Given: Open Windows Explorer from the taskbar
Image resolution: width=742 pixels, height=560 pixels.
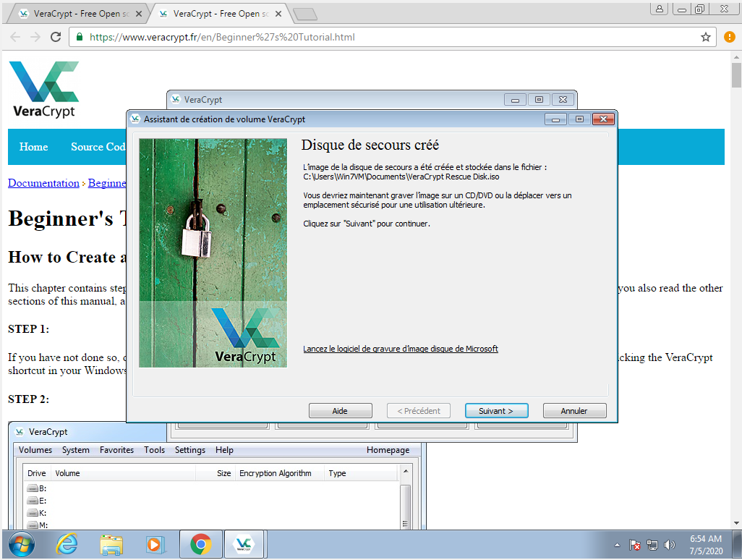Looking at the screenshot, I should click(111, 545).
